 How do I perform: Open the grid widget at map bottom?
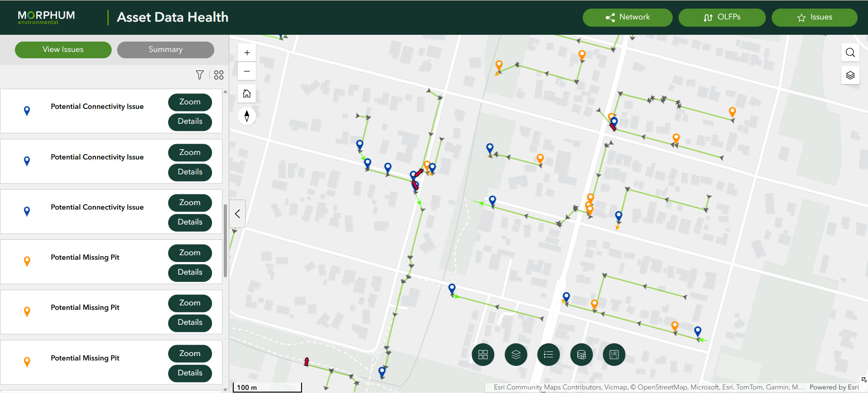point(483,355)
